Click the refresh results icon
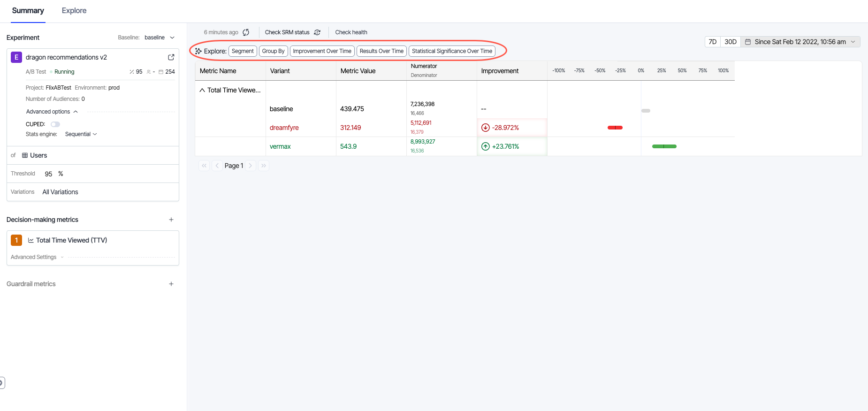 coord(246,32)
